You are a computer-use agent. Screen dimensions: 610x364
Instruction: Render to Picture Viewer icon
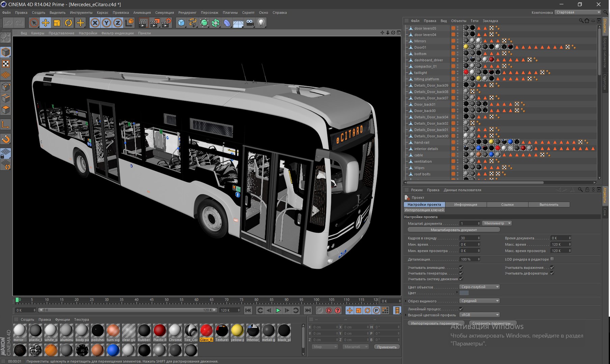(155, 23)
